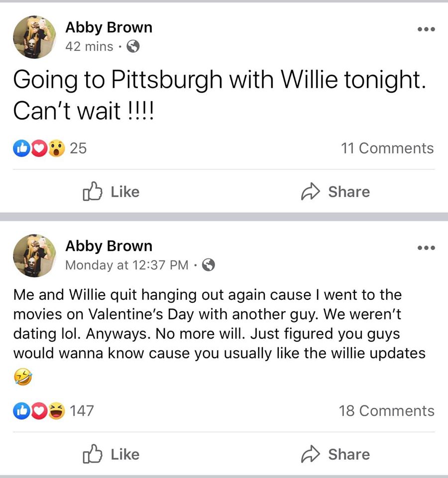Open the 18 Comments link

pyautogui.click(x=386, y=411)
